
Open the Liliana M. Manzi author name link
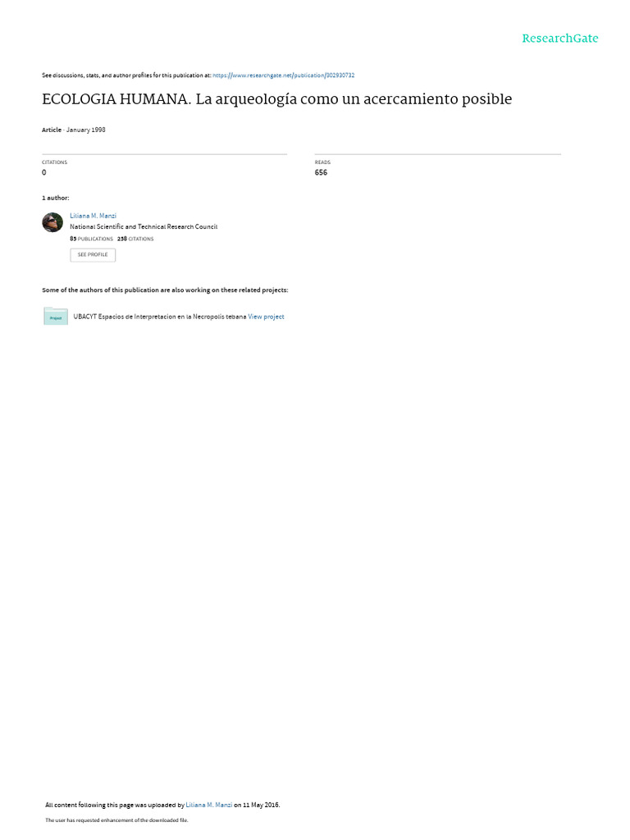(94, 216)
